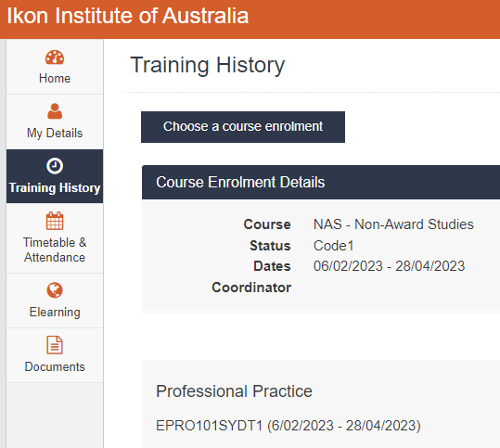The width and height of the screenshot is (500, 448).
Task: Open the Elearning menu label
Action: [x=55, y=312]
